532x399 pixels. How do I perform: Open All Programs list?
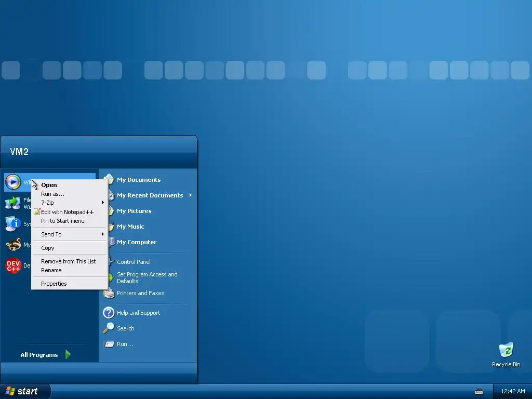click(46, 354)
